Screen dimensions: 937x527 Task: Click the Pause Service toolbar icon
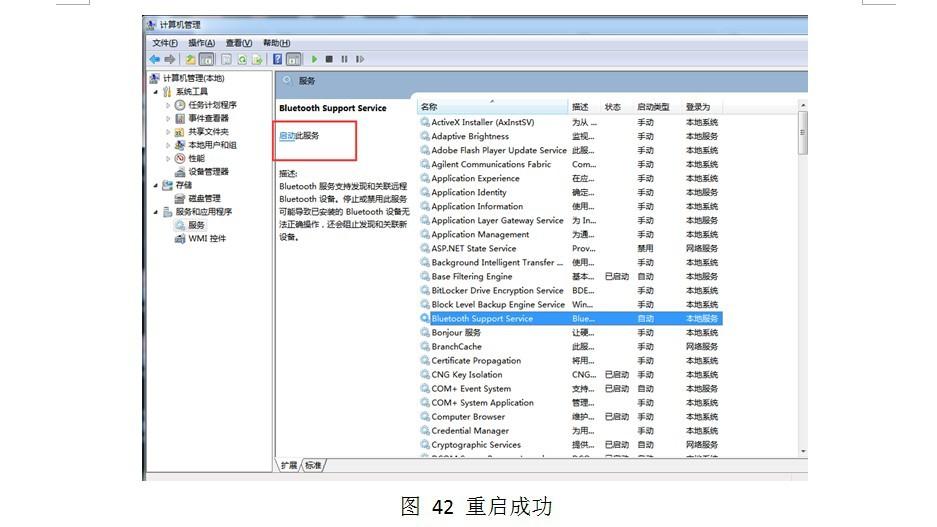[x=344, y=59]
